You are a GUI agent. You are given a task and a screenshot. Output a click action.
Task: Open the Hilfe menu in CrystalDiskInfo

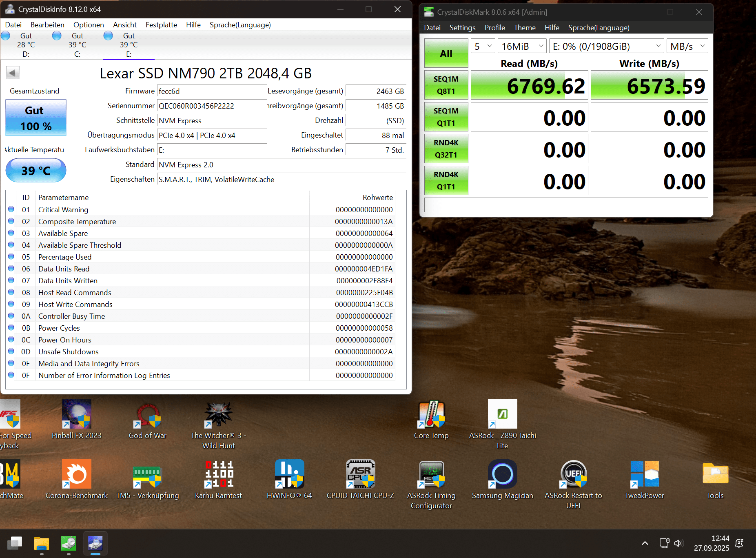click(x=193, y=25)
